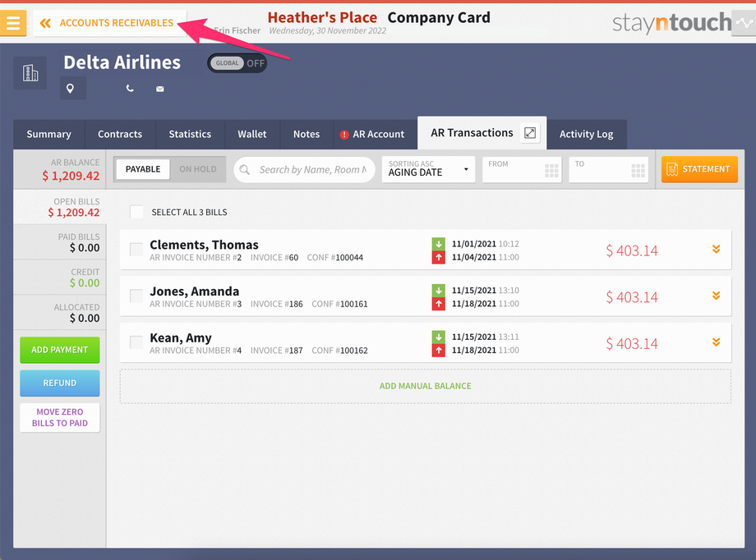Click Add Manual Balance
The width and height of the screenshot is (756, 560).
click(426, 386)
